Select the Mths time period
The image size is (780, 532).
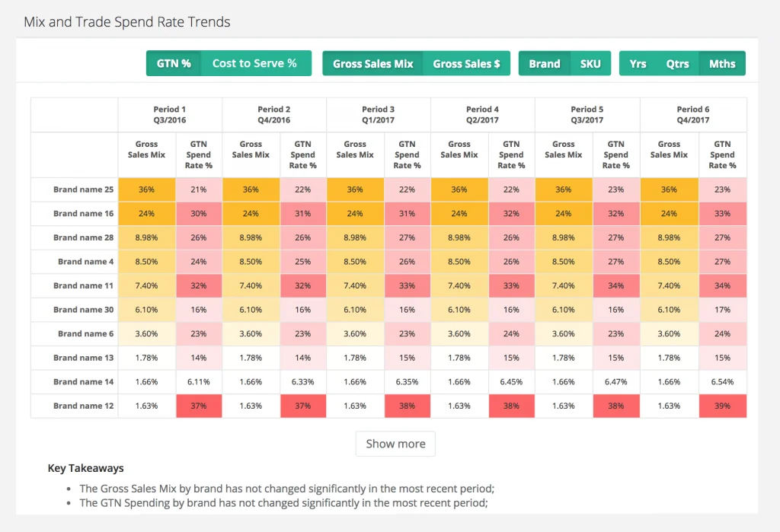click(722, 64)
